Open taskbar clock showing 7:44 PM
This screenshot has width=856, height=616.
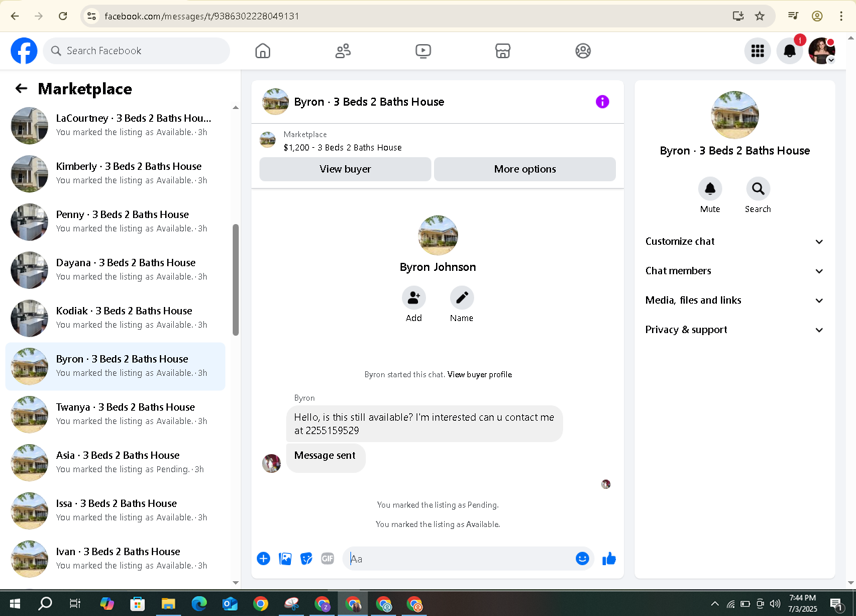[x=802, y=604]
